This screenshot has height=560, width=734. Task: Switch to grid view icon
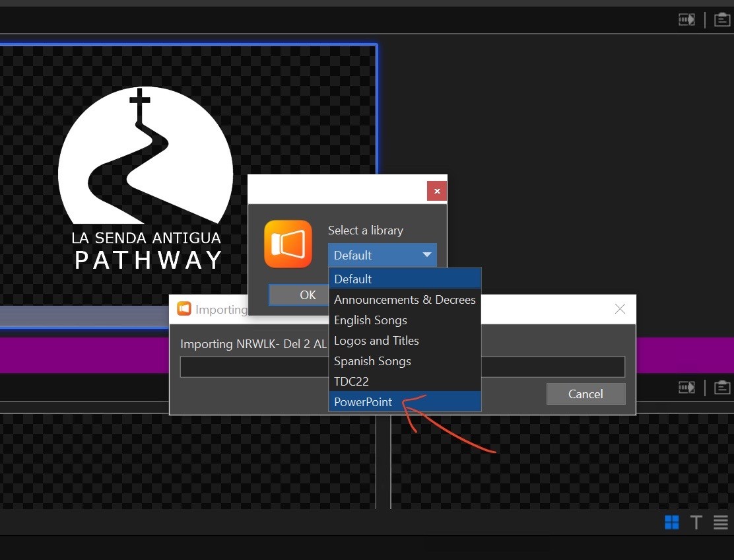coord(672,522)
